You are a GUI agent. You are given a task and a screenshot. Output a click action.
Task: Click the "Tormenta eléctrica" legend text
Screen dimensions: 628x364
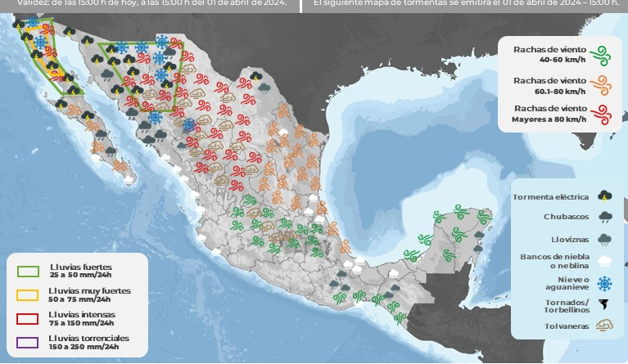[550, 197]
